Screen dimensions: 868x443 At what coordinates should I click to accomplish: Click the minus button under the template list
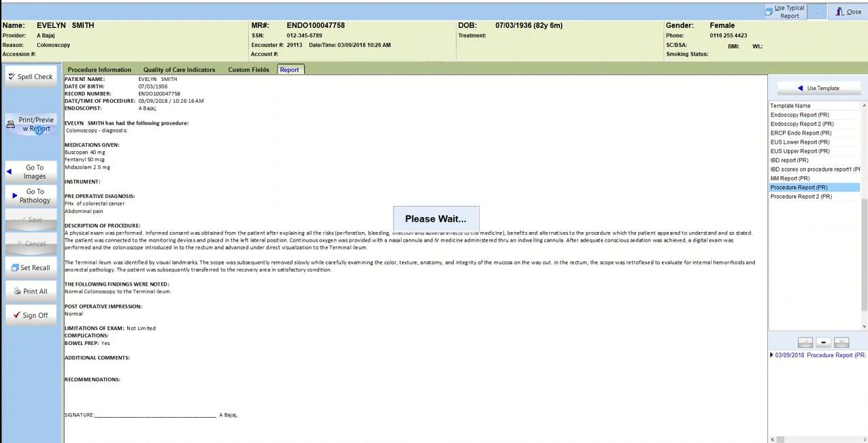[823, 342]
